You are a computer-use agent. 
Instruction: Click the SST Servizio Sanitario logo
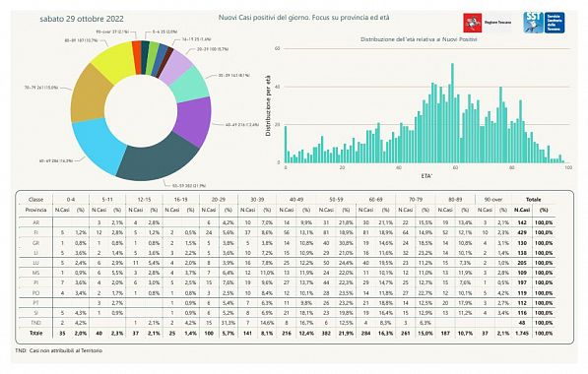pyautogui.click(x=544, y=23)
